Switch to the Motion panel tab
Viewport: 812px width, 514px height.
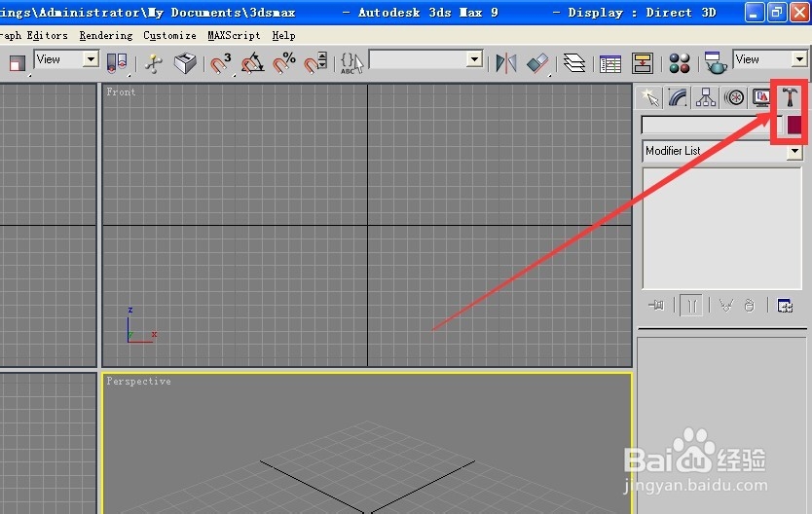click(x=734, y=97)
